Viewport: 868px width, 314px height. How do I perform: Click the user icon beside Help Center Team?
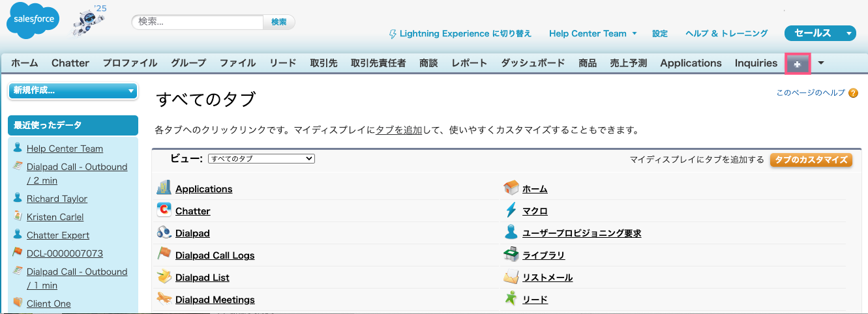coord(18,148)
